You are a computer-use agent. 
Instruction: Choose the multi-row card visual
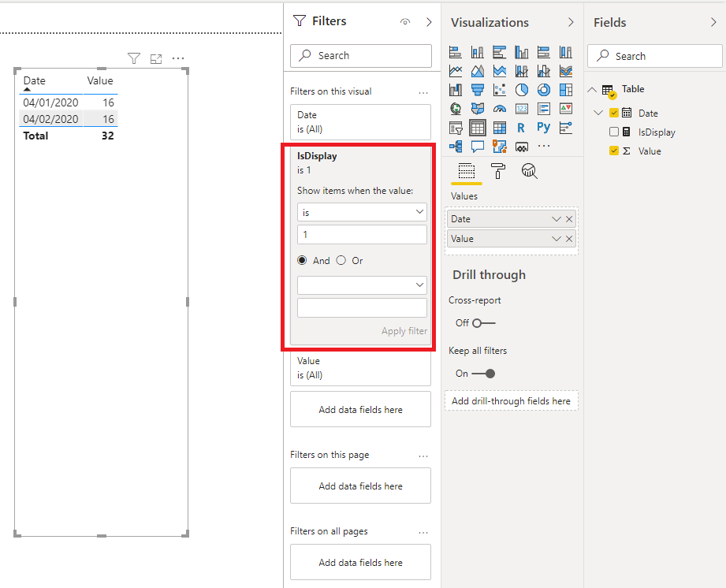pyautogui.click(x=544, y=109)
